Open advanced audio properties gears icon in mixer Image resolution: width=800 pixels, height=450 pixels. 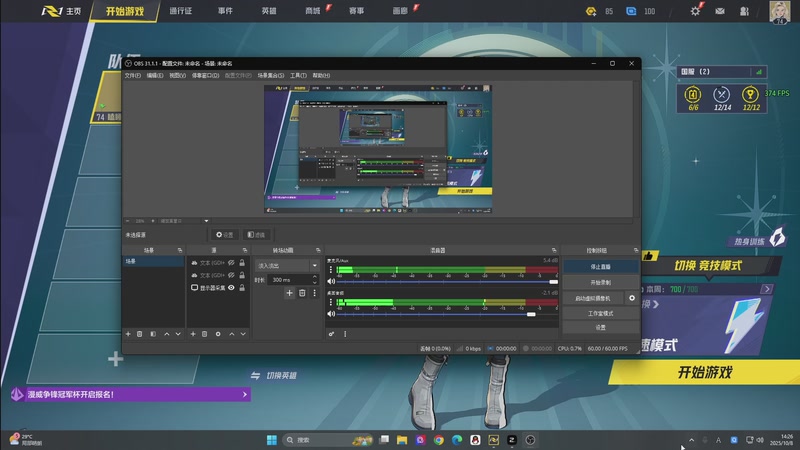pos(332,334)
